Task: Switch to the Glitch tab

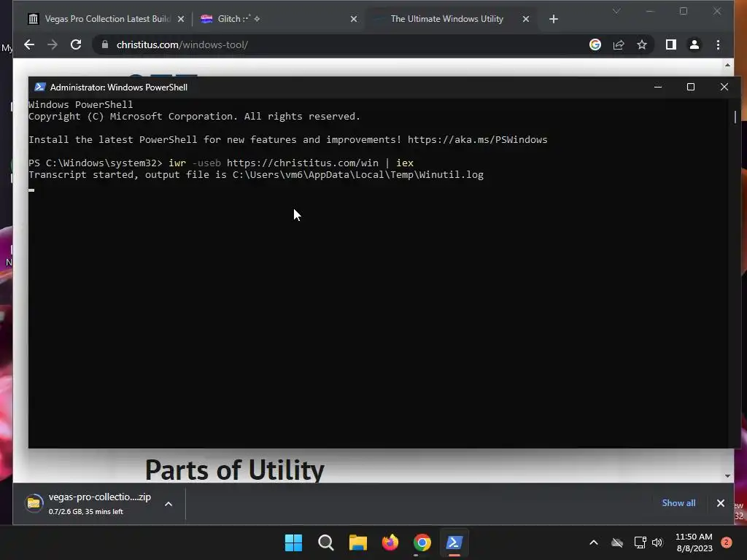Action: [279, 19]
